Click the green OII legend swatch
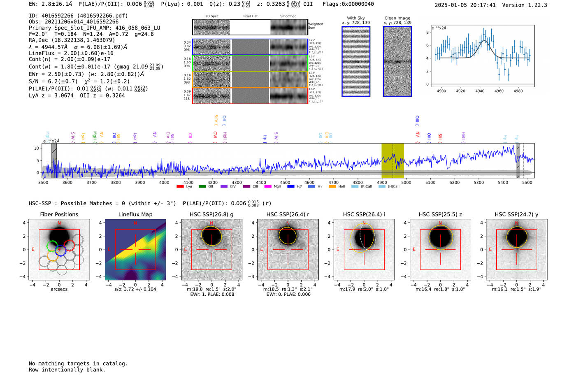Viewport: 576px width, 392px height. click(202, 187)
